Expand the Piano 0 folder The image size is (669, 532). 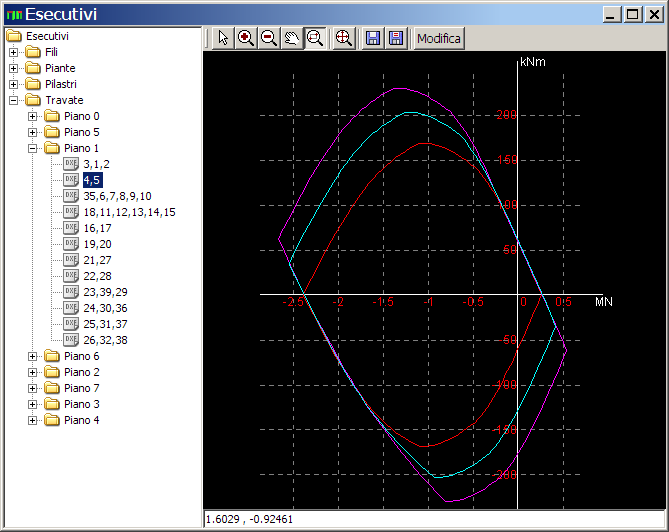coord(32,116)
